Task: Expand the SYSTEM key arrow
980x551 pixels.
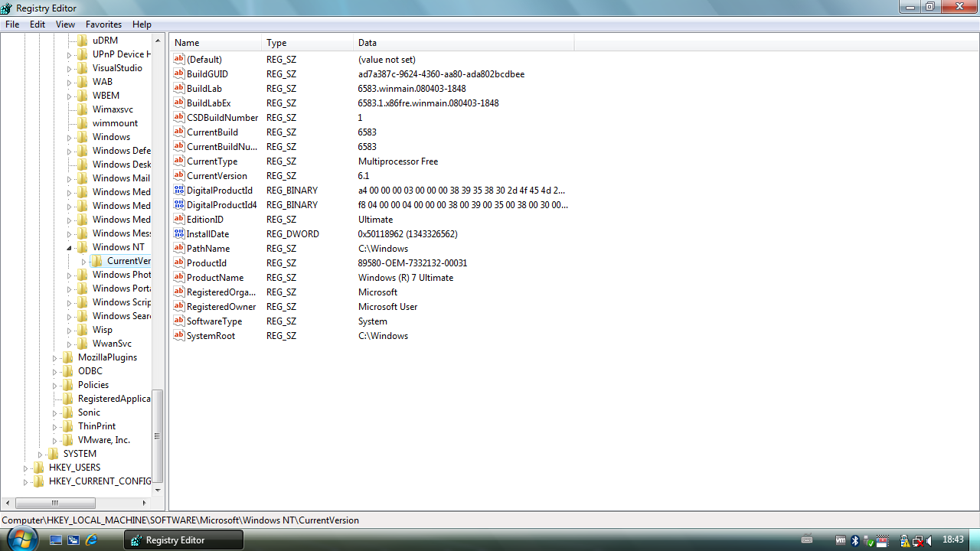Action: [40, 454]
